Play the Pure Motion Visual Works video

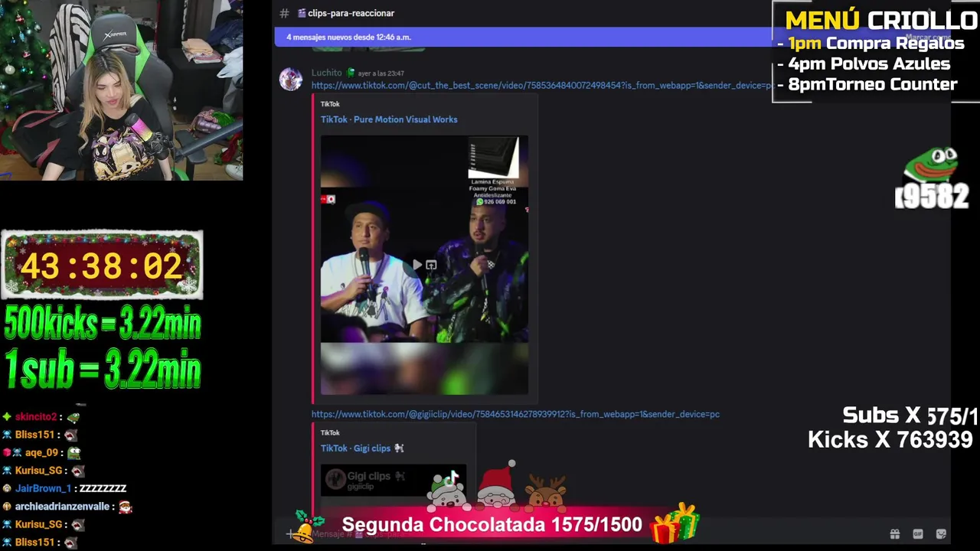(x=416, y=265)
